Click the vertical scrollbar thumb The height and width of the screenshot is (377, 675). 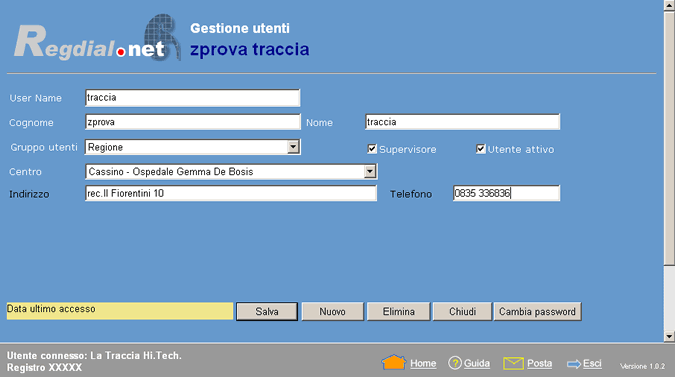669,139
